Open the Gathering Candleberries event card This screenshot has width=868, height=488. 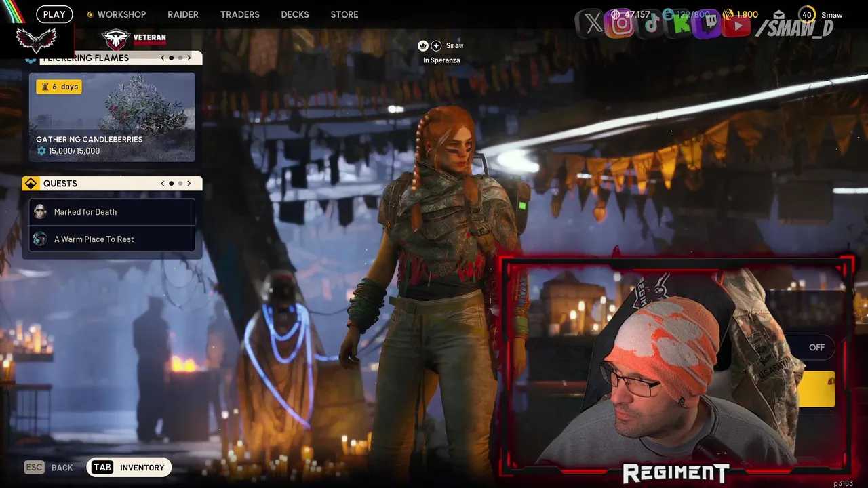pos(112,117)
